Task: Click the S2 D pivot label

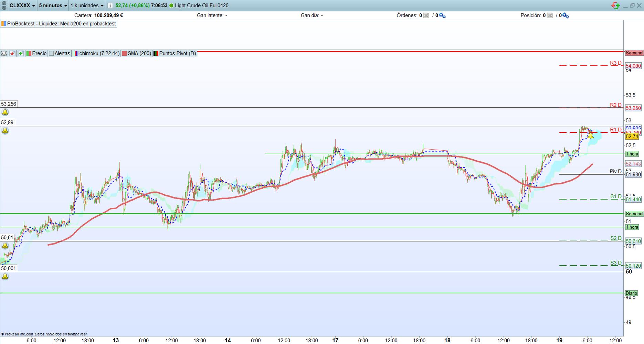Action: coord(616,238)
